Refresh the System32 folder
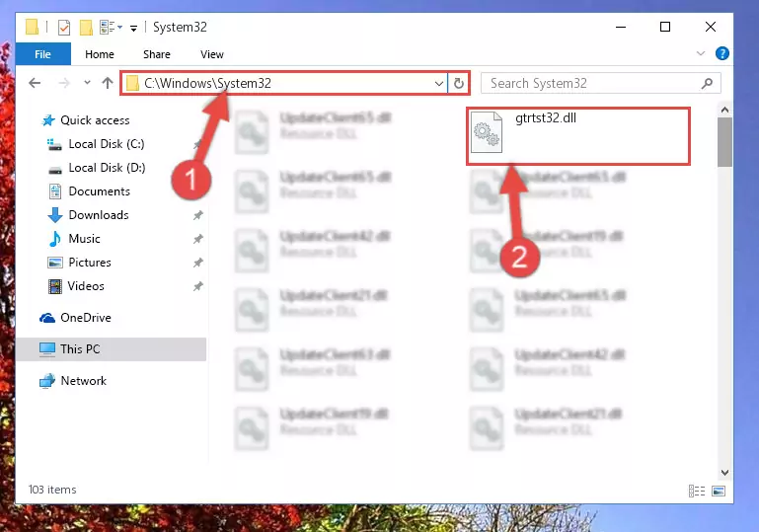This screenshot has width=759, height=532. pos(458,83)
